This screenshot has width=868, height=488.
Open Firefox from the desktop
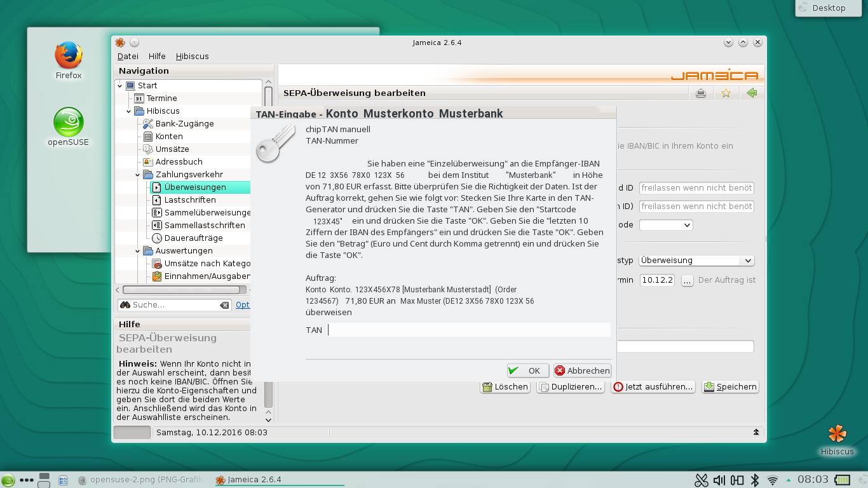point(69,60)
